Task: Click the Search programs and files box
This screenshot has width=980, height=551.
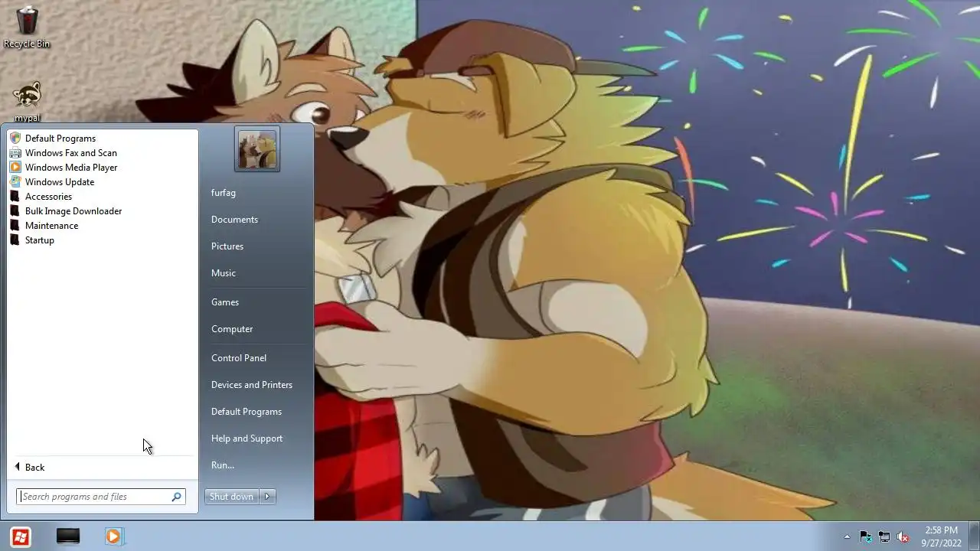Action: click(100, 497)
